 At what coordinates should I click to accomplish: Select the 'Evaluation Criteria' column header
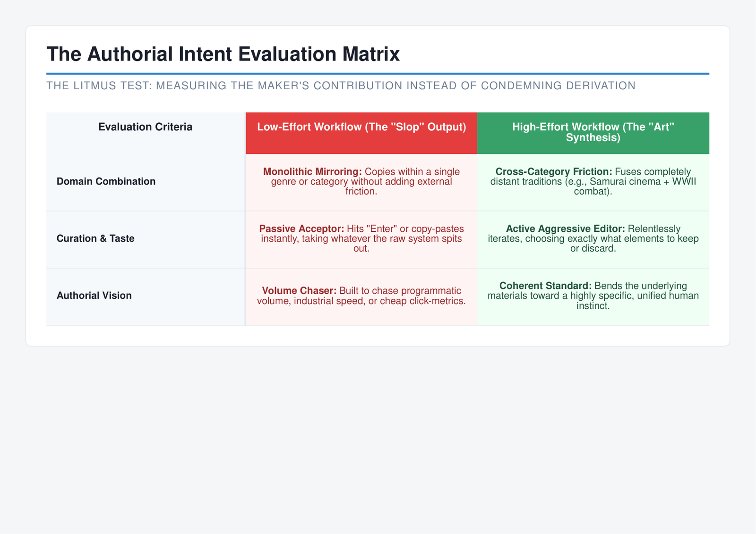(146, 133)
